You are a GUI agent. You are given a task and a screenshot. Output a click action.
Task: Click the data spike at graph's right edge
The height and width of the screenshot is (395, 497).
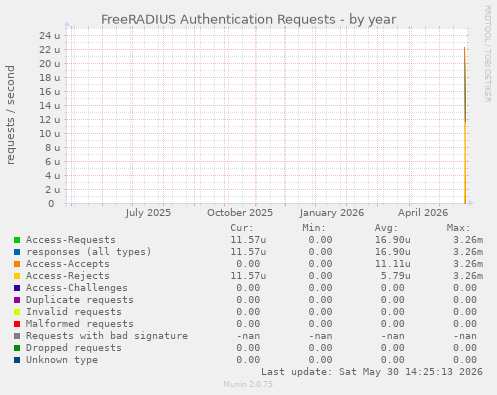point(465,125)
